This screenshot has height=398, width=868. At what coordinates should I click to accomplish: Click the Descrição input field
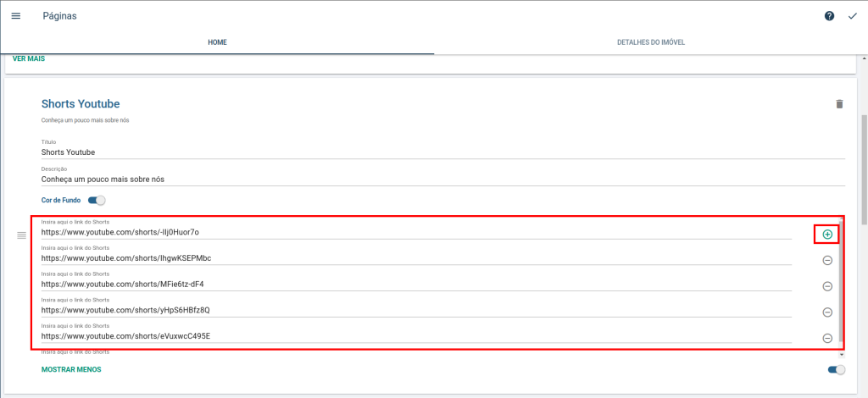coord(441,180)
